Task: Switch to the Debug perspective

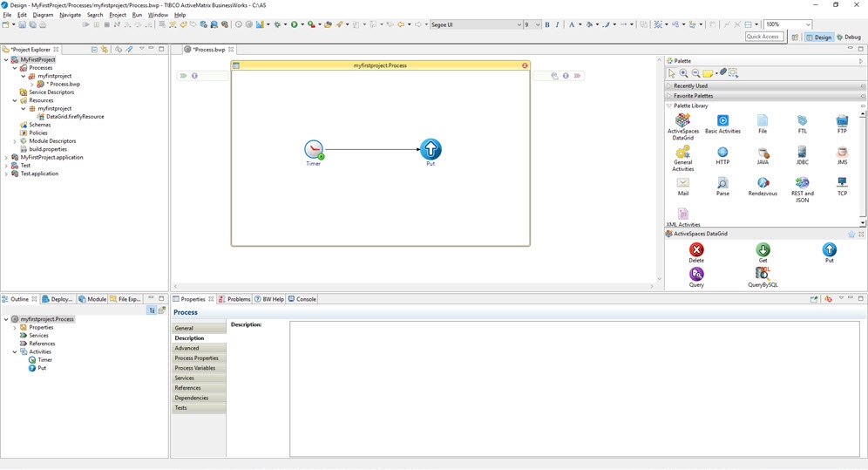Action: 847,37
